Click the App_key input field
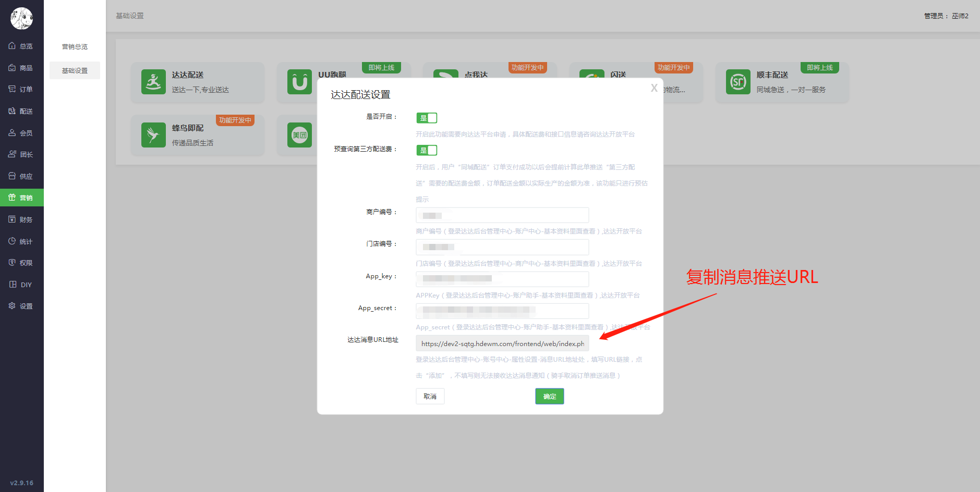This screenshot has width=980, height=492. (502, 279)
